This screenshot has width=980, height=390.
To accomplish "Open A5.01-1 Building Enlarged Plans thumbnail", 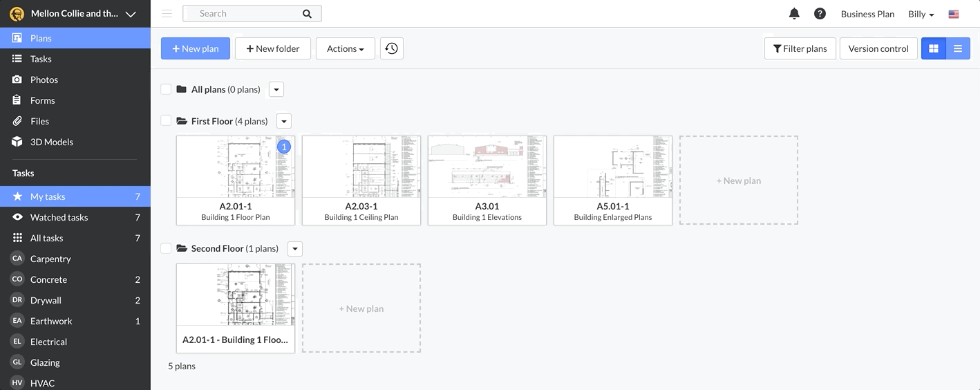I will tap(613, 180).
